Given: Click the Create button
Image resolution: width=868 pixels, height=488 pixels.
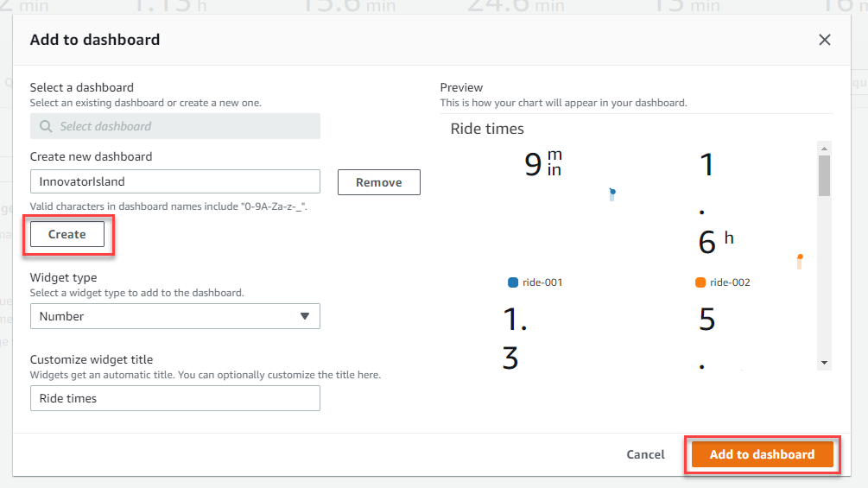Looking at the screenshot, I should pyautogui.click(x=67, y=234).
